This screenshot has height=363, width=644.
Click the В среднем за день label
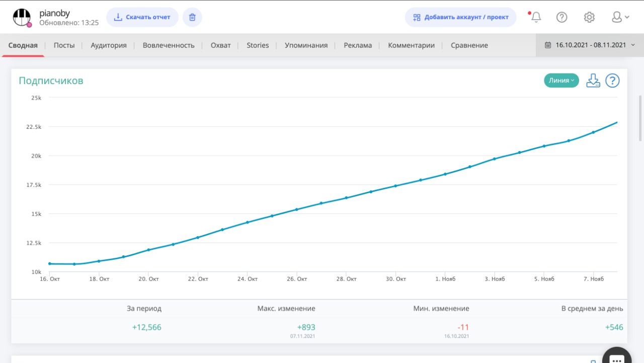click(592, 309)
